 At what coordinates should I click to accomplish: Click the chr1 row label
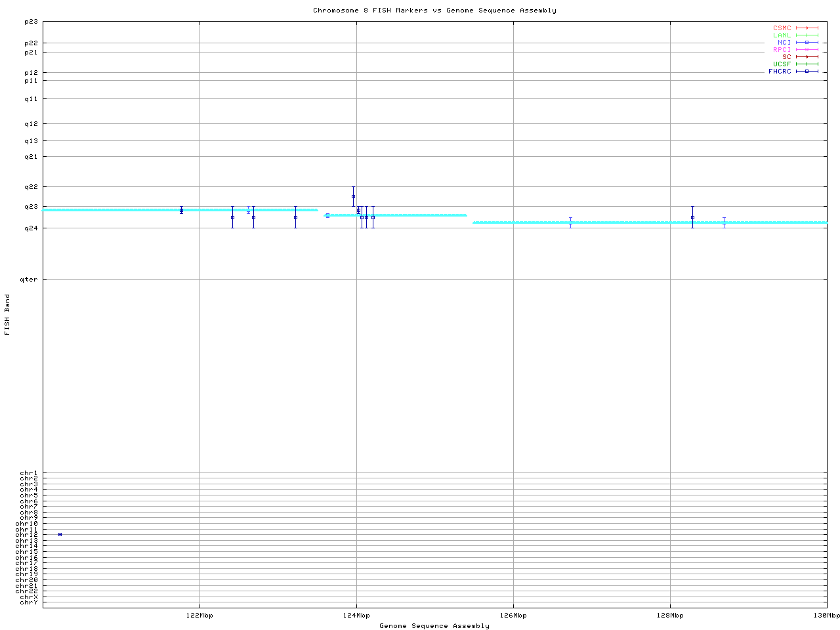click(x=29, y=473)
